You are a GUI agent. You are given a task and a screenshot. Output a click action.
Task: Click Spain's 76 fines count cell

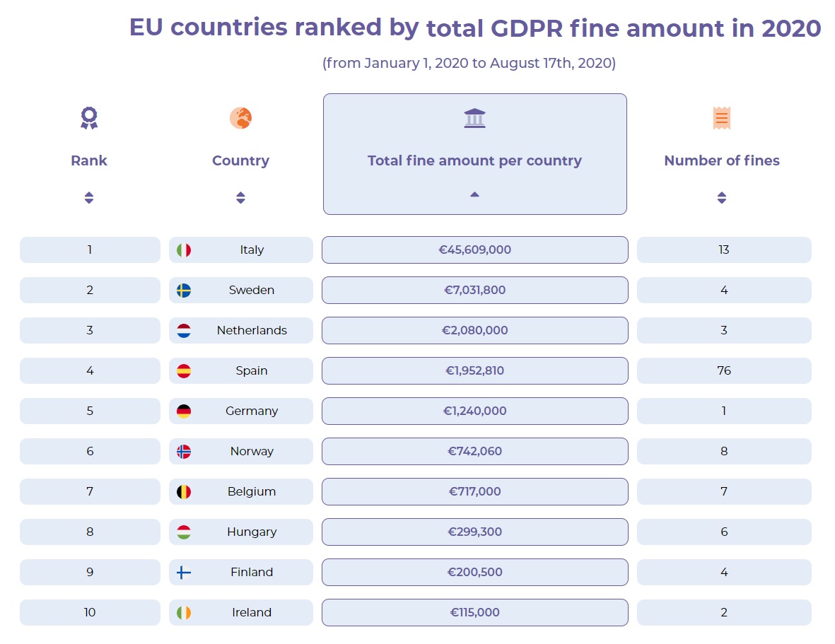(724, 371)
